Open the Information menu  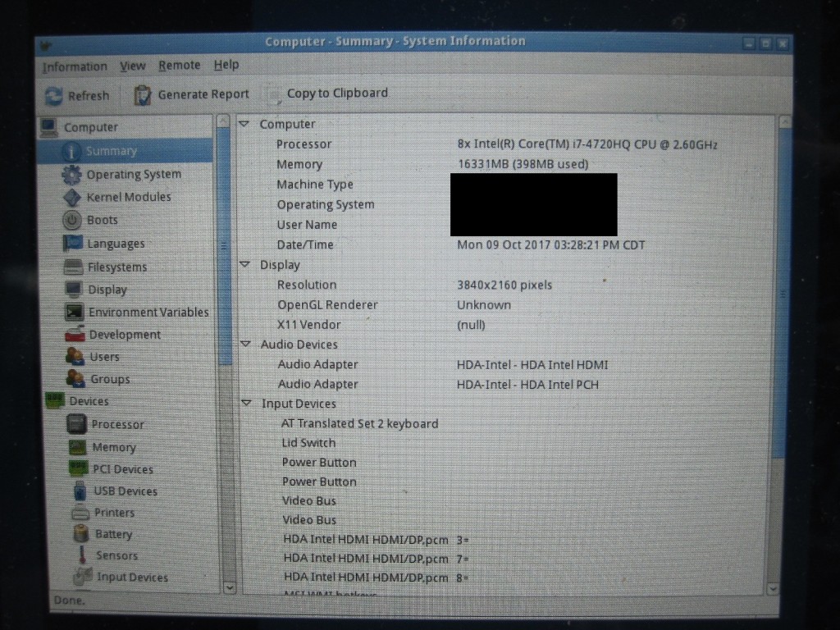click(75, 67)
